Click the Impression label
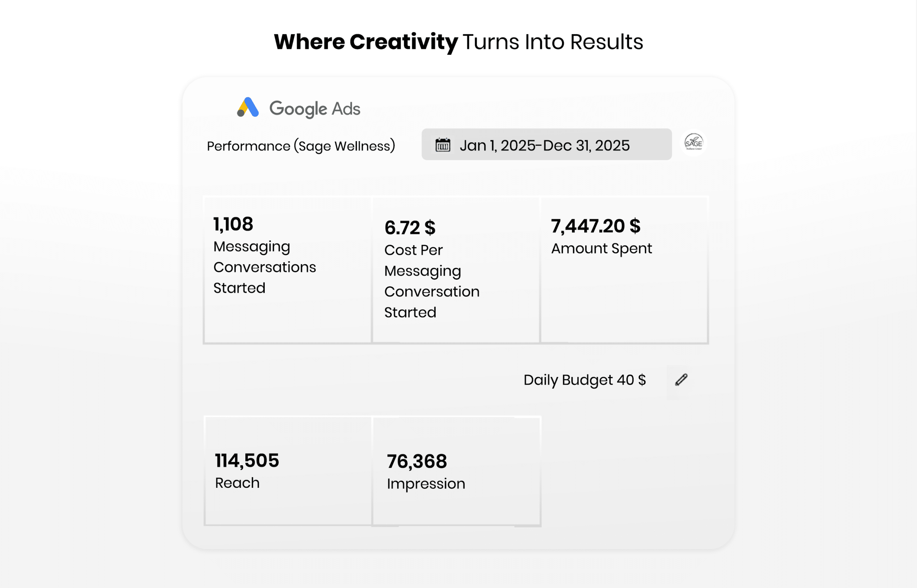 click(426, 484)
